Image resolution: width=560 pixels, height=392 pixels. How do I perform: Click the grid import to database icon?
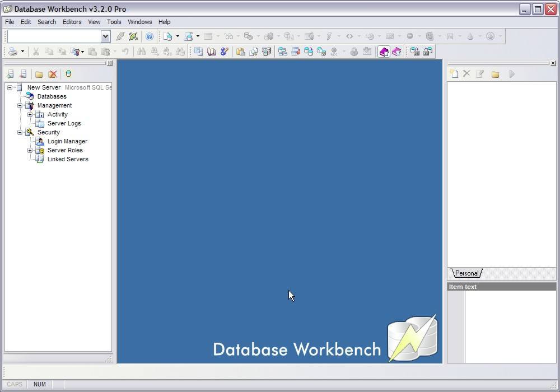427,52
